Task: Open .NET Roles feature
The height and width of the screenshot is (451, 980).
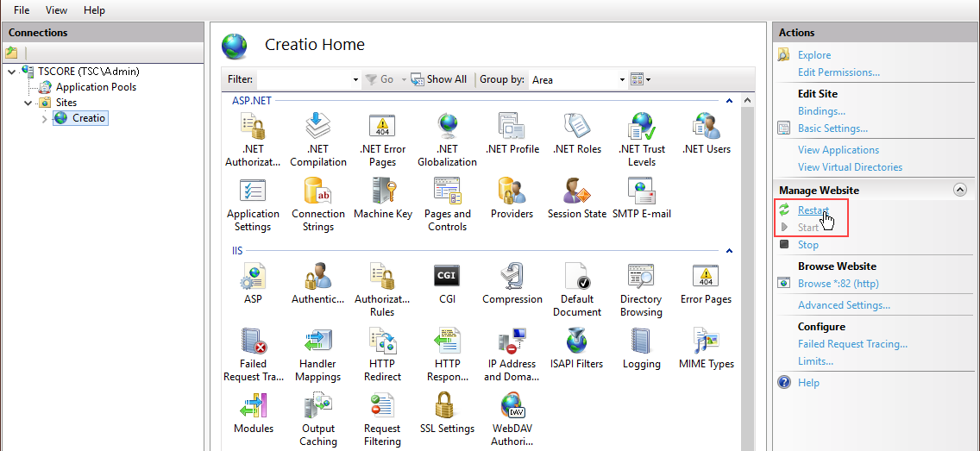Action: [577, 133]
